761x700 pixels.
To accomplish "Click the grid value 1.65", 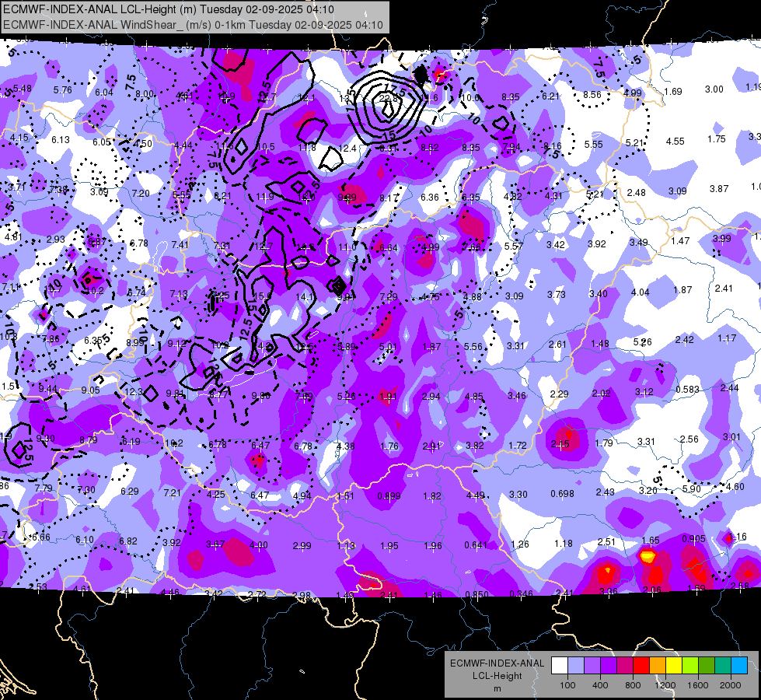I will point(651,541).
